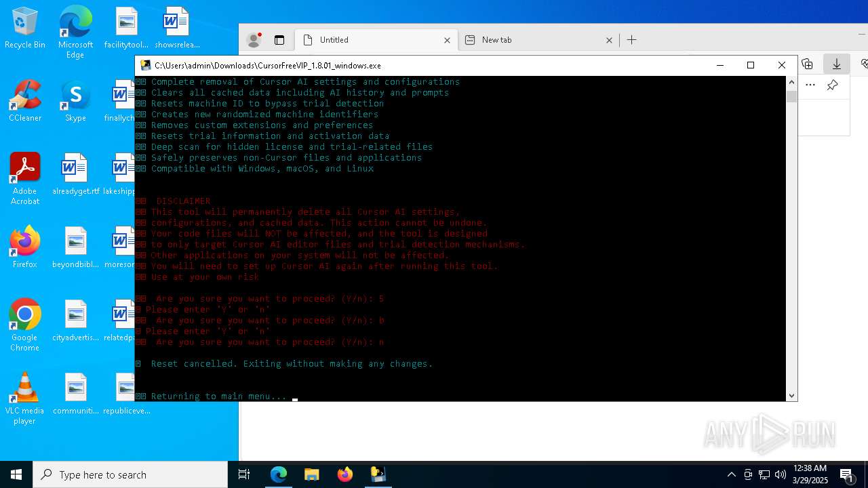
Task: Launch Skype desktop shortcut
Action: [75, 102]
